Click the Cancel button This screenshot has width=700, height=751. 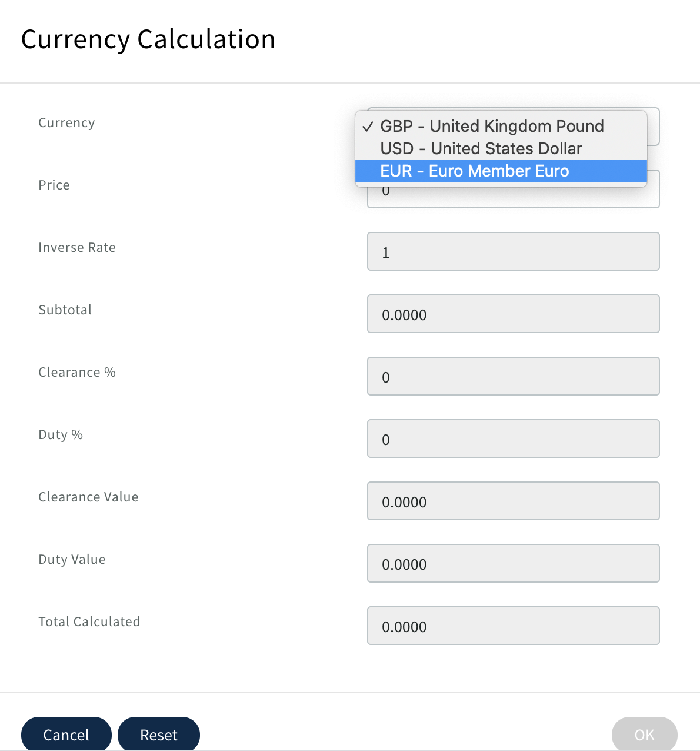66,734
